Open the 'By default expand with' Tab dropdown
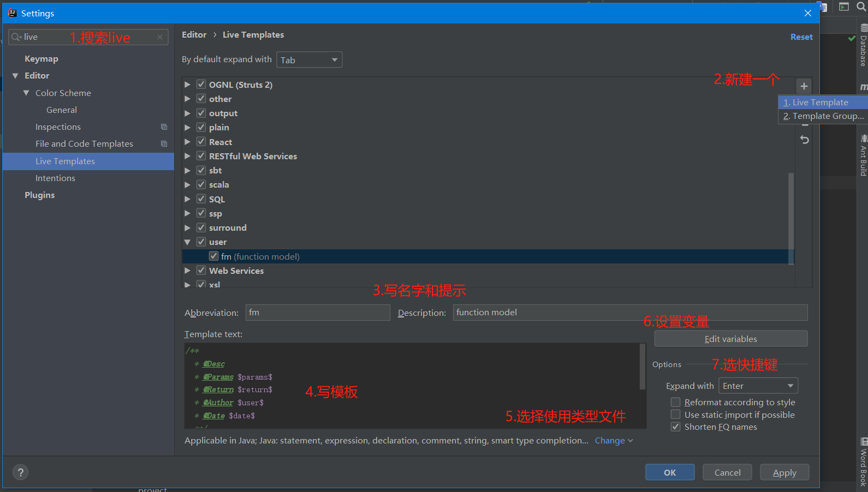The width and height of the screenshot is (868, 492). coord(309,60)
